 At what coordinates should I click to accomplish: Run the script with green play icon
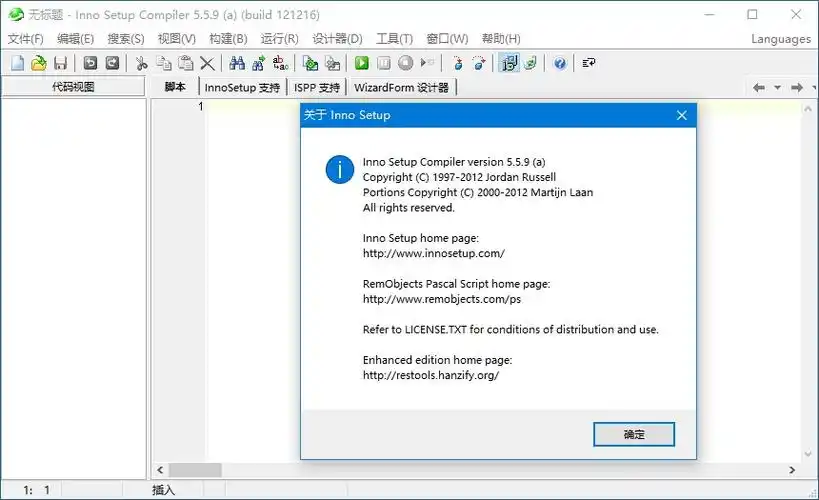click(x=361, y=63)
